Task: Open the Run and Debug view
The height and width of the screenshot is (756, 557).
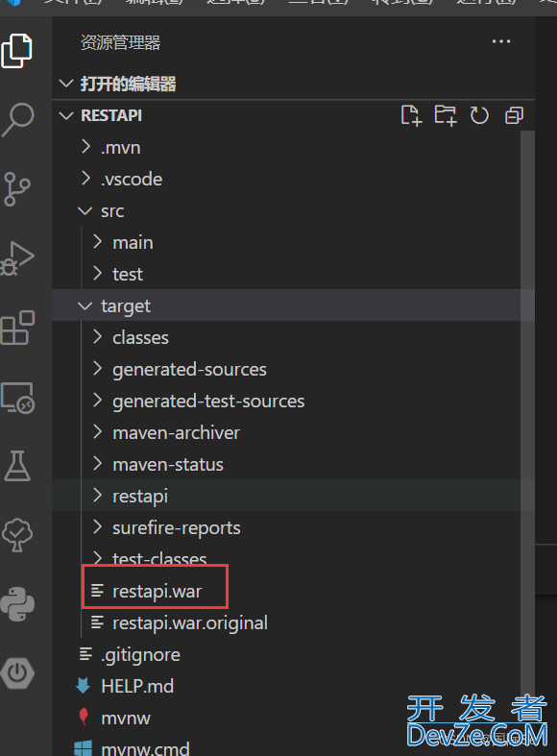Action: point(17,258)
